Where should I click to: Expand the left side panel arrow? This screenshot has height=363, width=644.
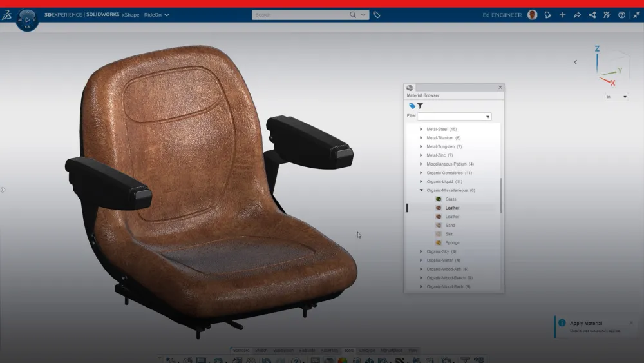click(x=3, y=190)
